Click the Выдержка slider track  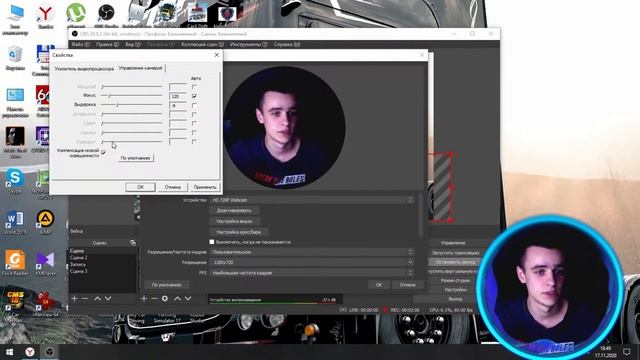tap(132, 105)
